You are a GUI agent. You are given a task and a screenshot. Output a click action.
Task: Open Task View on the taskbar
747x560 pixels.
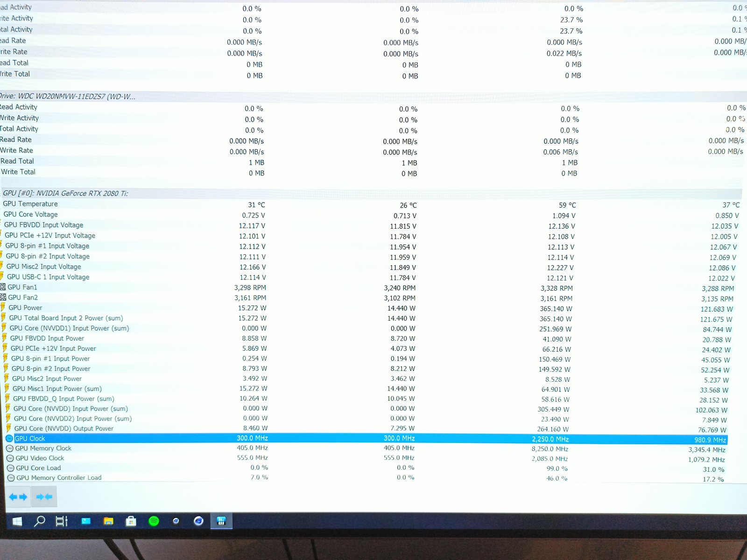tap(62, 521)
